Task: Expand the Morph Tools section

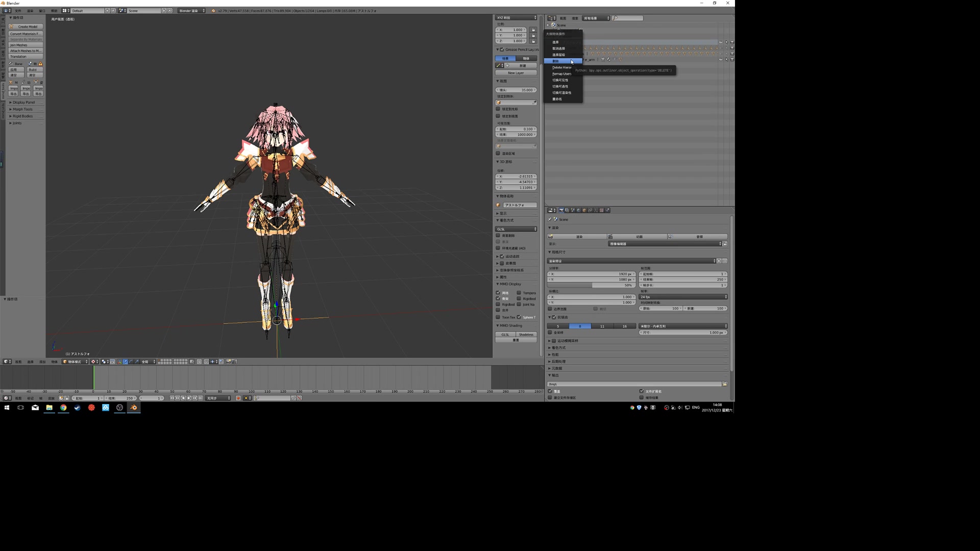Action: pyautogui.click(x=22, y=109)
